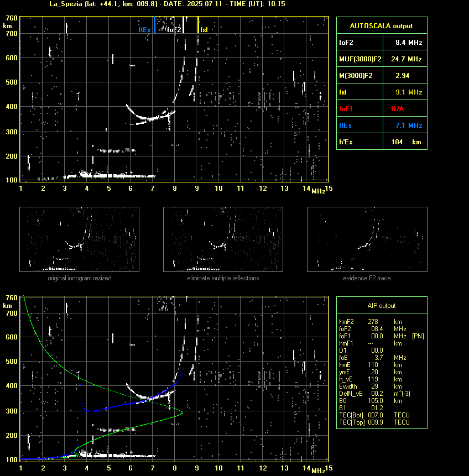
Task: Click the blue fitted trace in bottom ionogram
Action: 131,404
